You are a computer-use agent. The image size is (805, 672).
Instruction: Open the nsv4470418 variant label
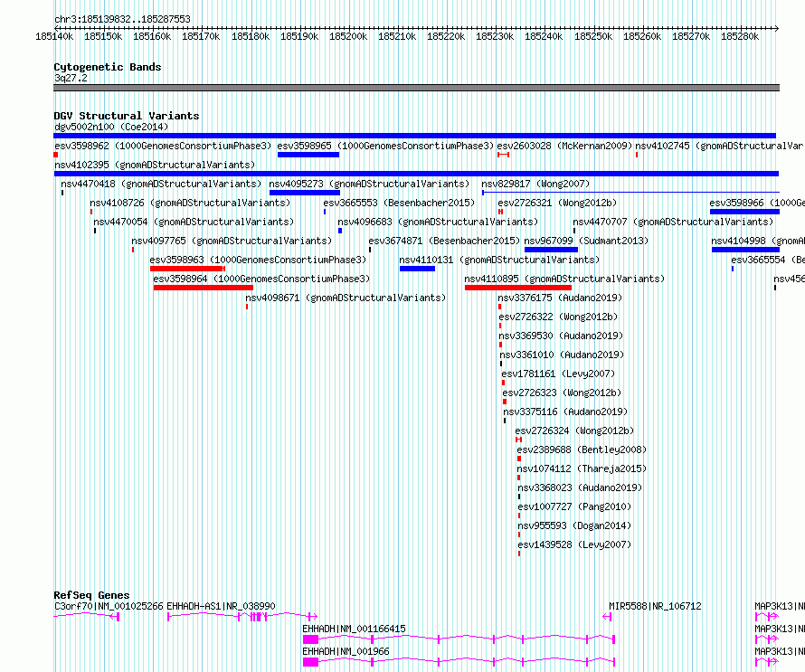point(161,184)
